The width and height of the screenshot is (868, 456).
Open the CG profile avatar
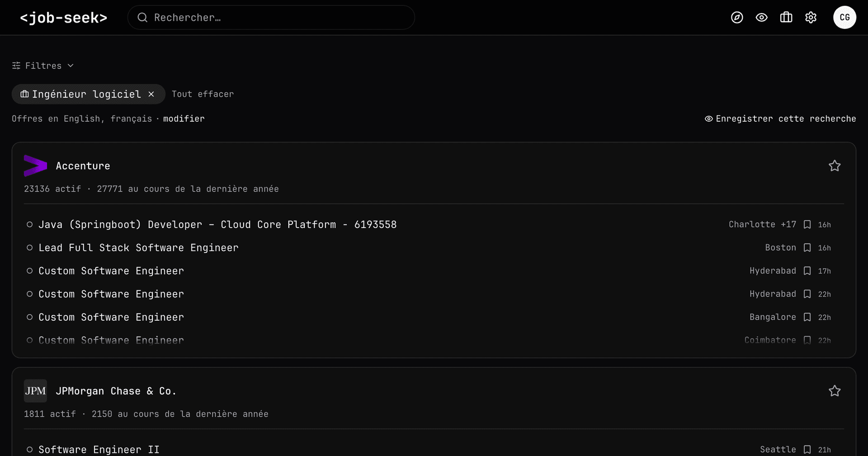(844, 18)
